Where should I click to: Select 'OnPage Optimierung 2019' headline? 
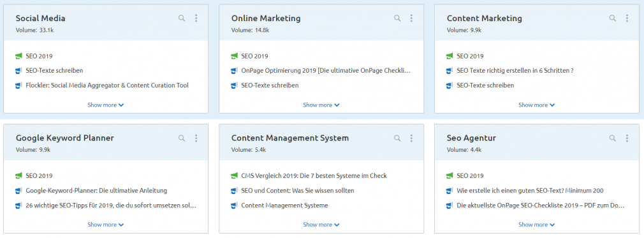[x=326, y=71]
